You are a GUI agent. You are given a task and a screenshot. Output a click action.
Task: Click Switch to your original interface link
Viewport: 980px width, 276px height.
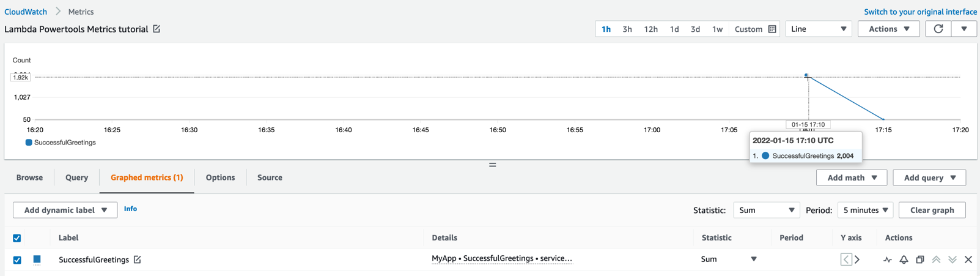click(x=920, y=12)
